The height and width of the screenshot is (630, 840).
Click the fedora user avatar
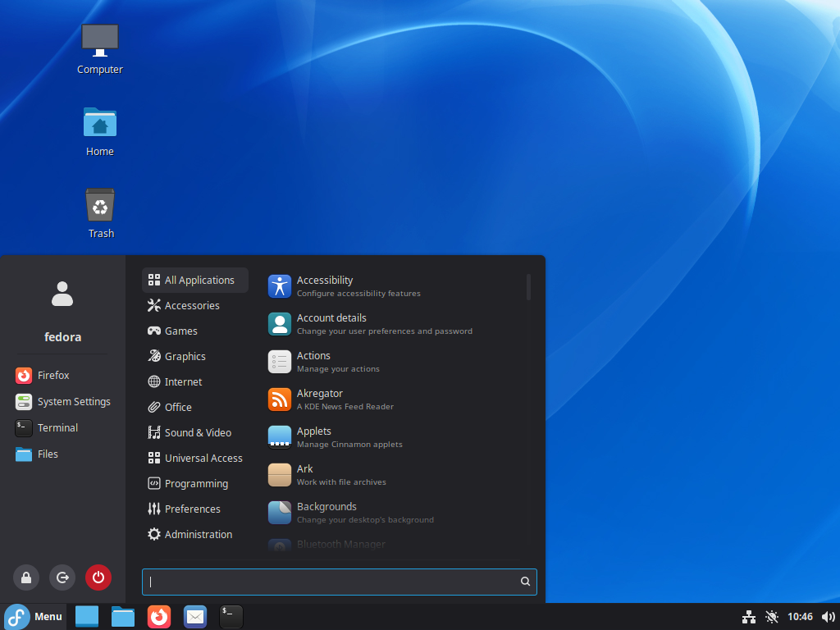point(62,294)
